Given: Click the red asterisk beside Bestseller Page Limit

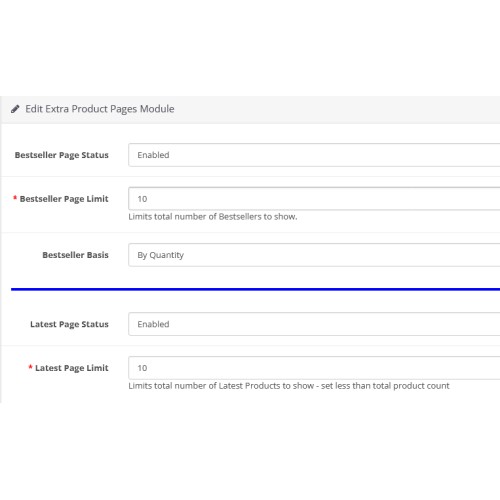Looking at the screenshot, I should click(15, 198).
